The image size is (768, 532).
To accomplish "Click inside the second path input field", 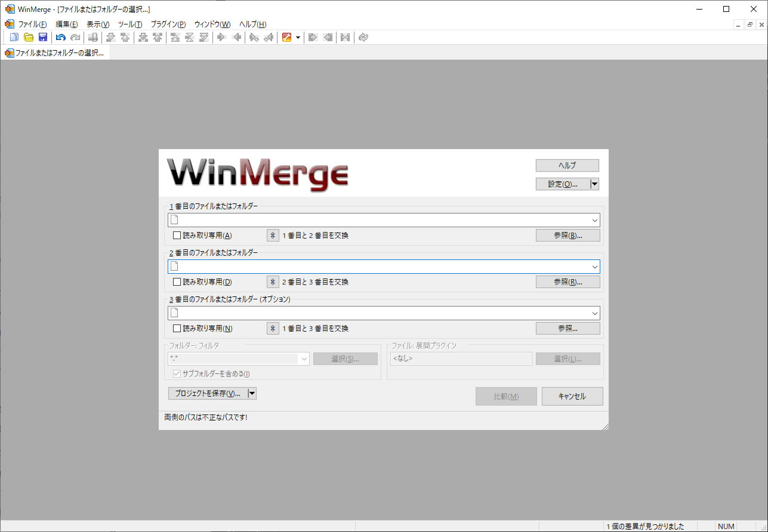I will tap(382, 266).
